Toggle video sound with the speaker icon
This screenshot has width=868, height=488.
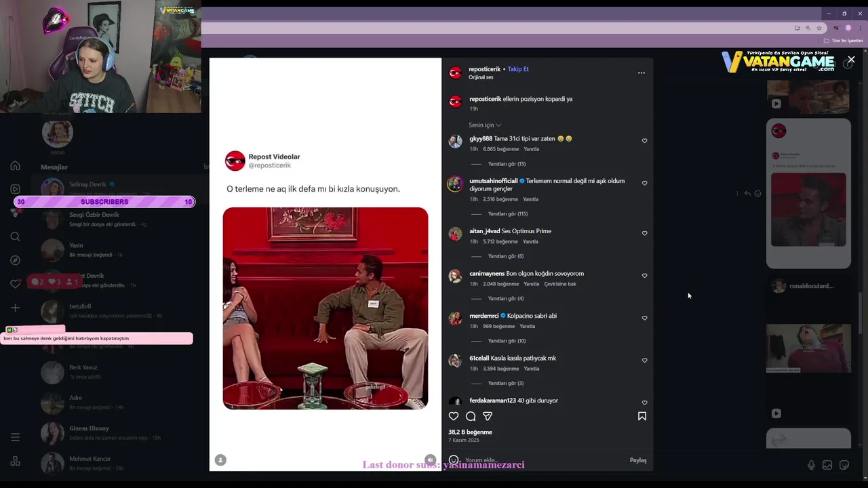430,460
